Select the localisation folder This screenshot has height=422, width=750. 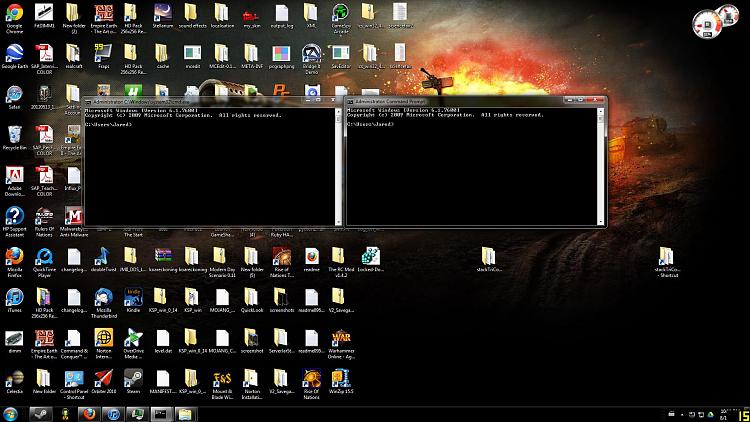222,16
